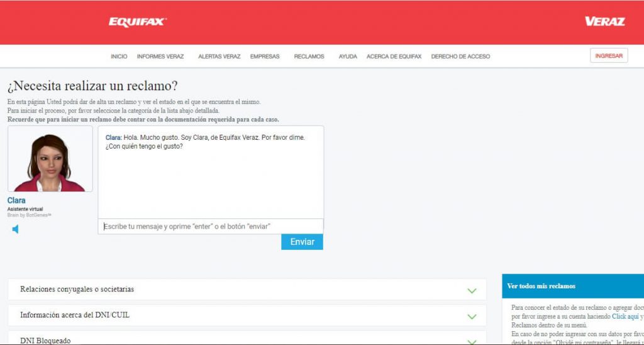Open the DERECHO DE ACCESO menu
Viewport: 644px width, 345px height.
point(460,56)
